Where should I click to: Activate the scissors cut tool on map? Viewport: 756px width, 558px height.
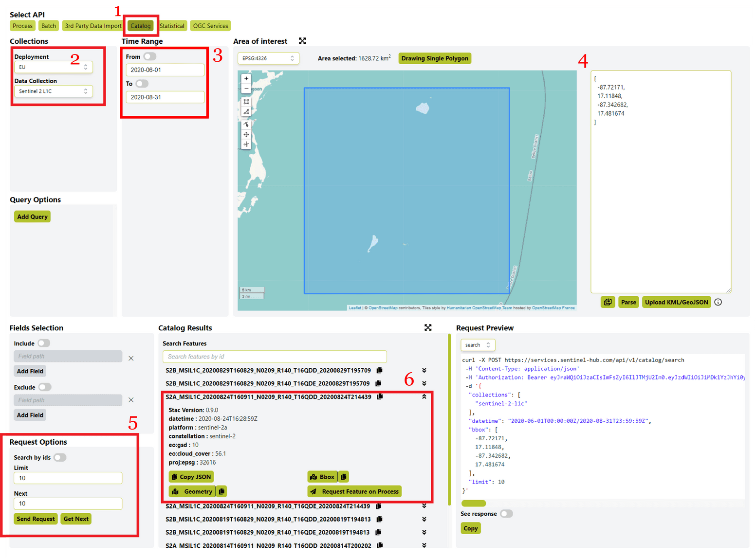click(246, 144)
